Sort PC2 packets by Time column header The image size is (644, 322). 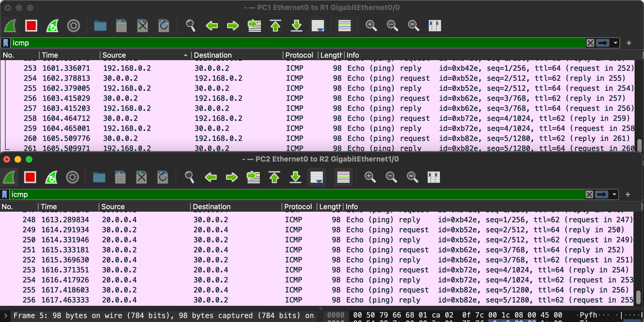(x=49, y=207)
